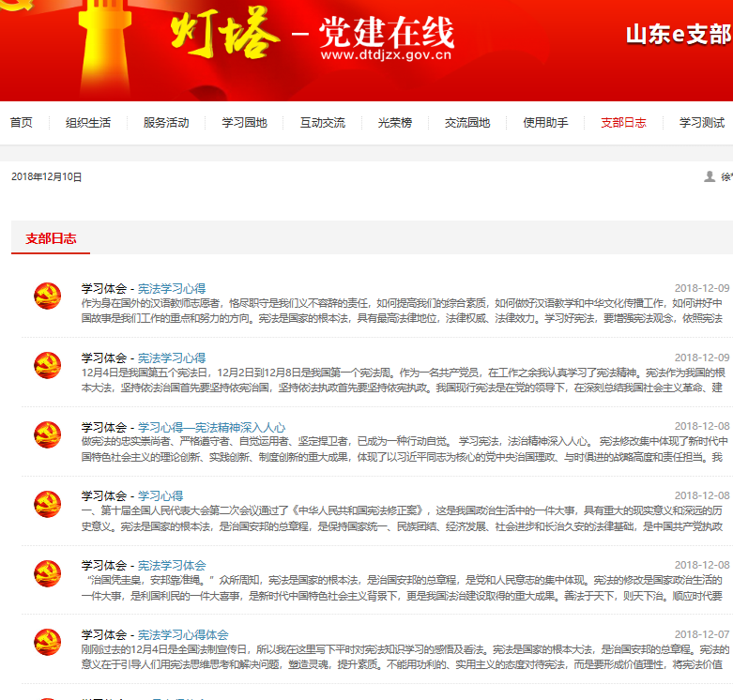The image size is (733, 700).
Task: Go to 首页 in the navigation bar
Action: pos(22,123)
